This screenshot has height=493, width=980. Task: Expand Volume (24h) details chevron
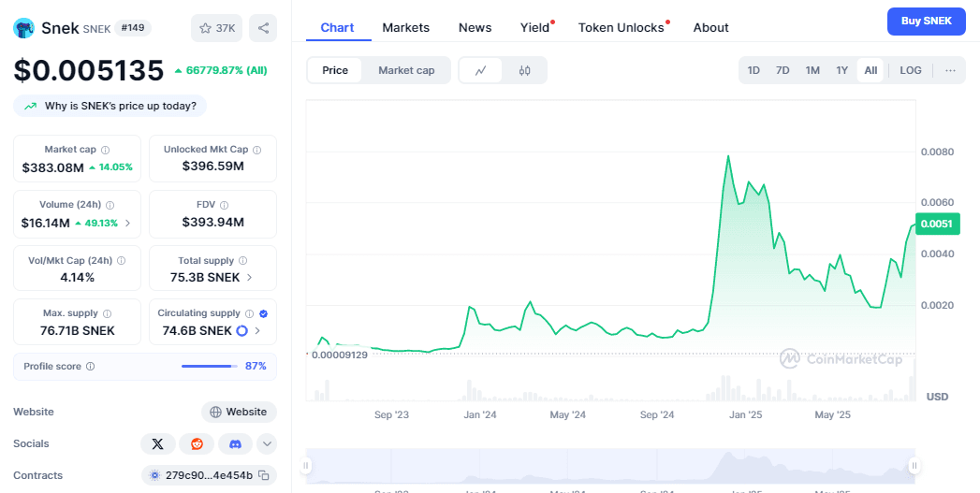[x=128, y=223]
